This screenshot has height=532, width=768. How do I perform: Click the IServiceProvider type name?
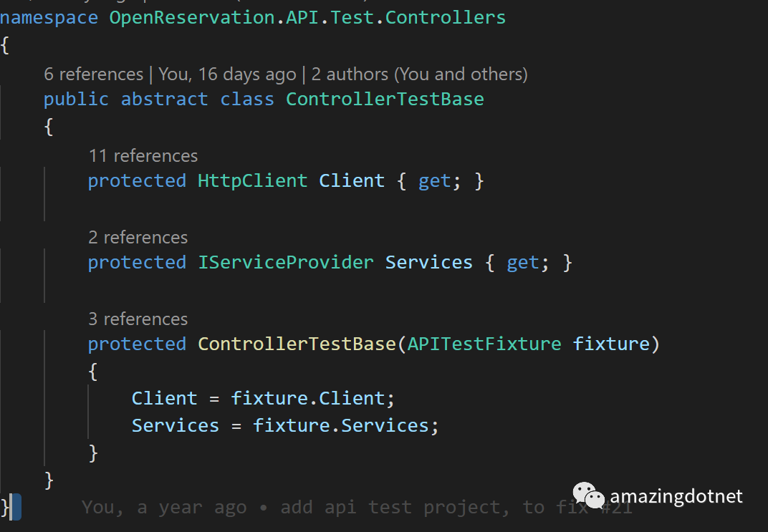(285, 263)
